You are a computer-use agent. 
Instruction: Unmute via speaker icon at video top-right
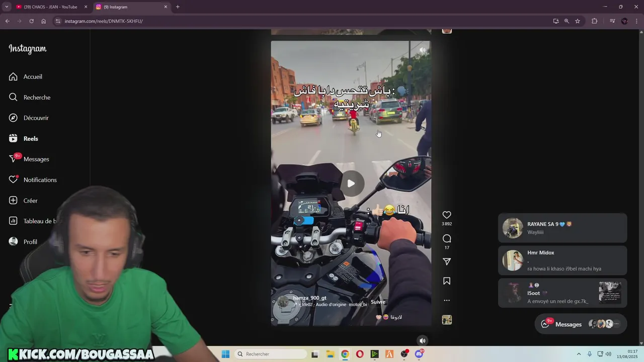pyautogui.click(x=423, y=50)
